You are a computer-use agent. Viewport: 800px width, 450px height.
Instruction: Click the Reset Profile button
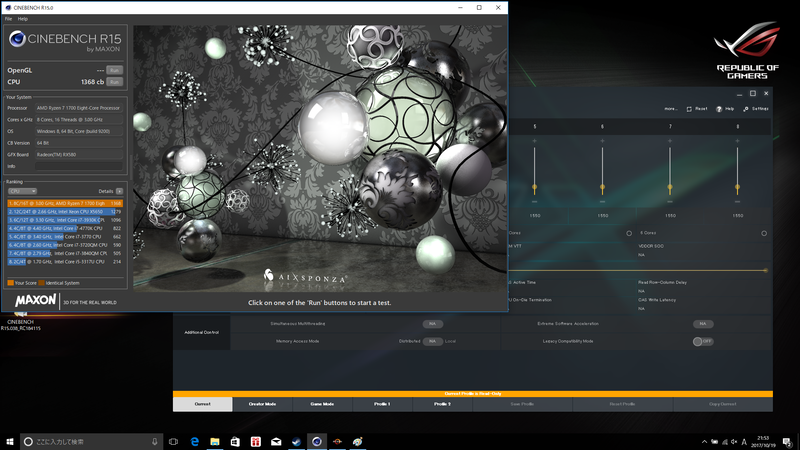click(622, 404)
